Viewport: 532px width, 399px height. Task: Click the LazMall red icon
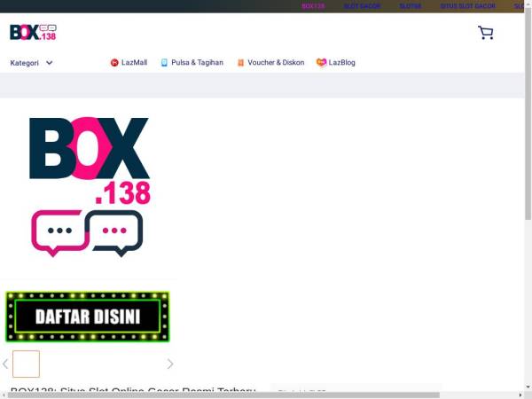pyautogui.click(x=114, y=62)
